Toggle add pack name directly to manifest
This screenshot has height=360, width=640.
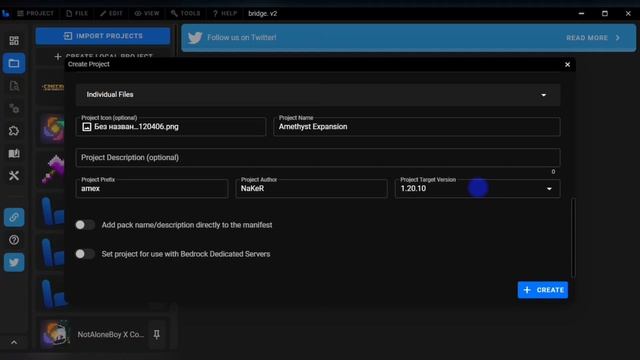pos(85,225)
